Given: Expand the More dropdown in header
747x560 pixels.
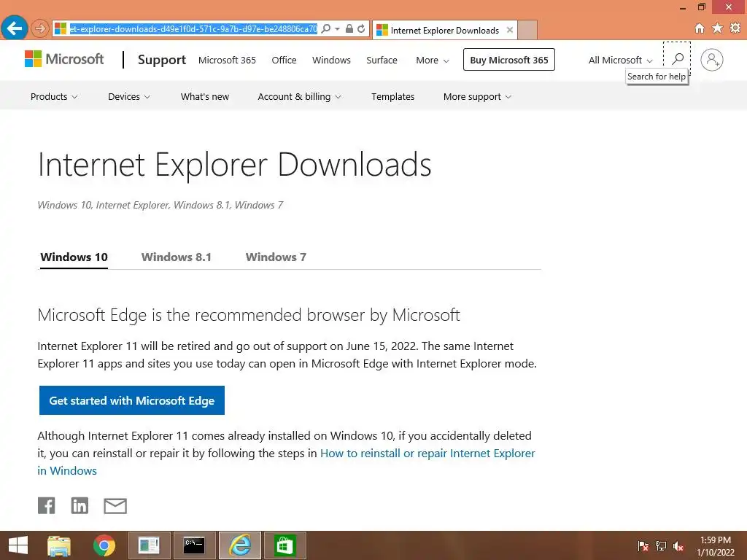Looking at the screenshot, I should tap(432, 60).
